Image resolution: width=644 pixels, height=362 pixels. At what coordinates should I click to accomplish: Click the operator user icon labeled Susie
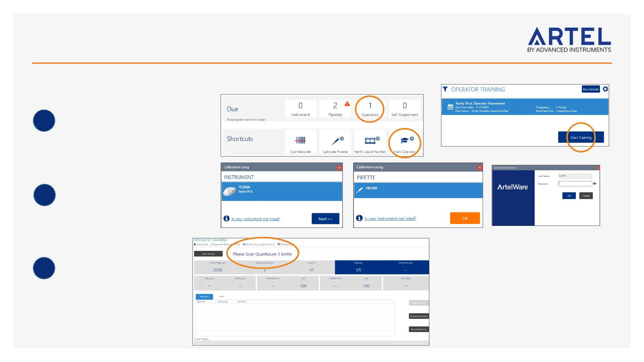click(x=195, y=244)
